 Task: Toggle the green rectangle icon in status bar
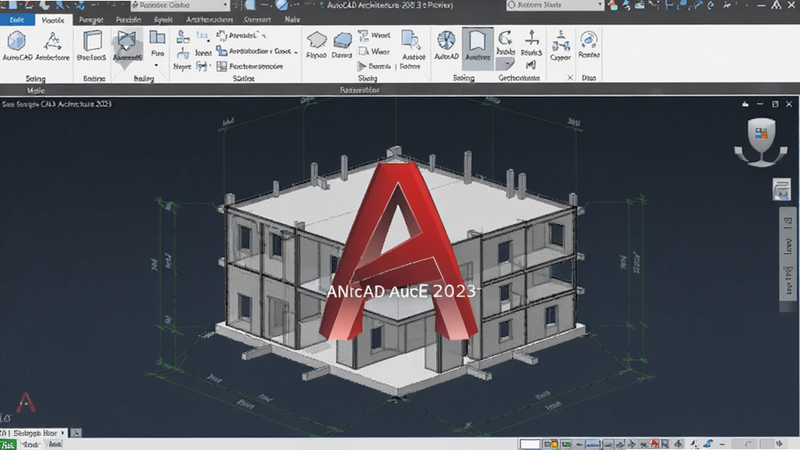pyautogui.click(x=565, y=444)
